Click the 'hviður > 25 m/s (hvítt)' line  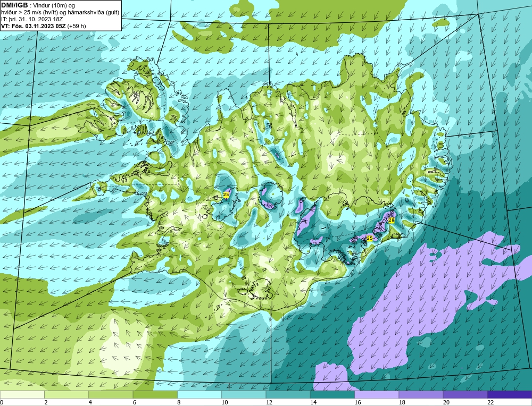pyautogui.click(x=29, y=12)
